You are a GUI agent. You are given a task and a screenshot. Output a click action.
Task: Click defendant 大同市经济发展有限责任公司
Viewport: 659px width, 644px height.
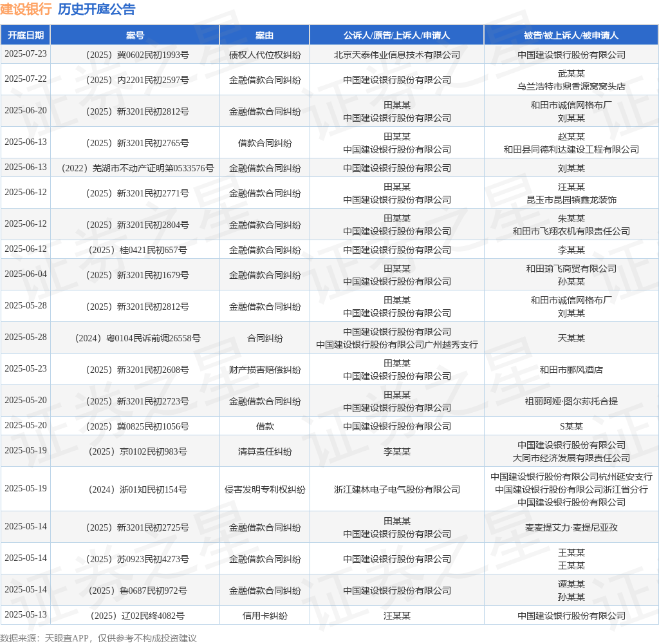571,458
